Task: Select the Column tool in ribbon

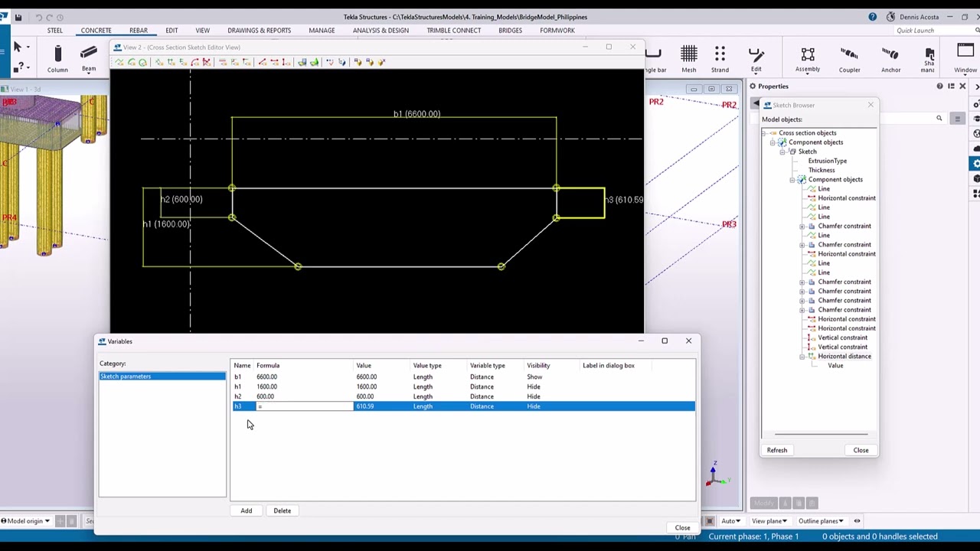Action: (57, 58)
